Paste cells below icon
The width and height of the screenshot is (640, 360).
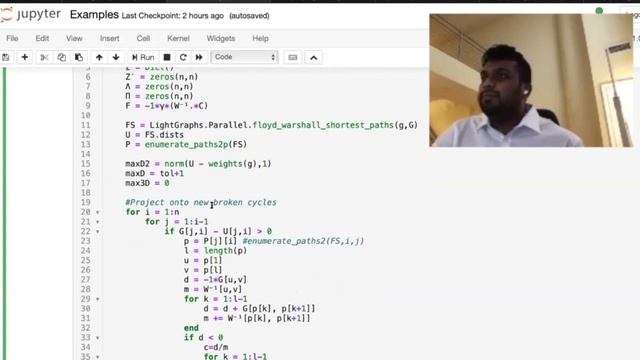point(79,58)
